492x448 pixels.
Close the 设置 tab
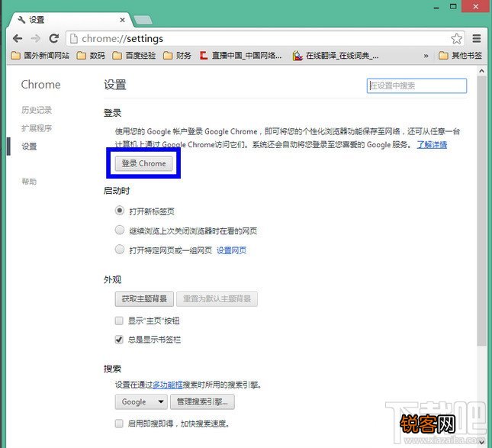(x=122, y=20)
